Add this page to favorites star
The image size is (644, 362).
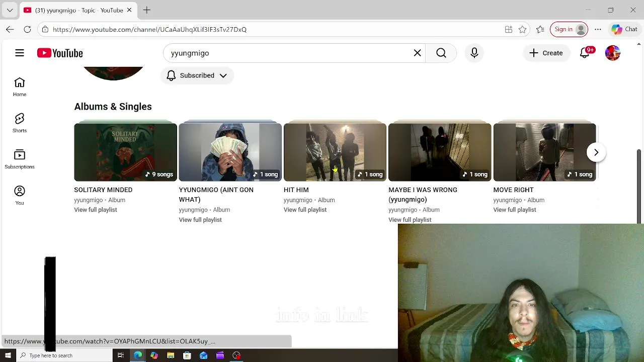523,29
